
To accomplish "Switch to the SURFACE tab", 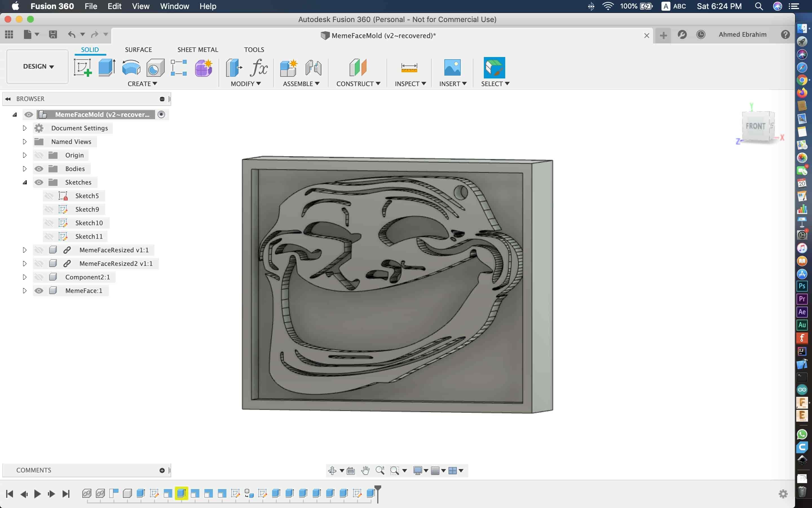I will point(138,49).
